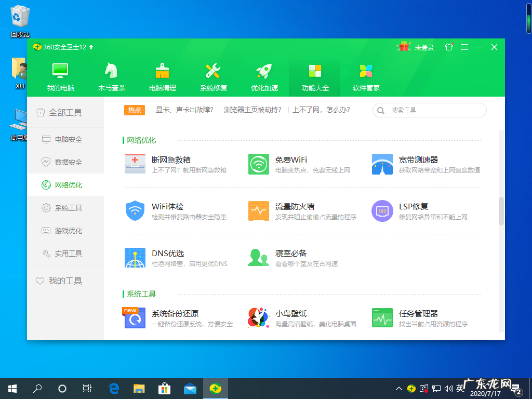The height and width of the screenshot is (399, 532).
Task: Click the 浏览器主页被劫持? hotlink
Action: click(253, 110)
